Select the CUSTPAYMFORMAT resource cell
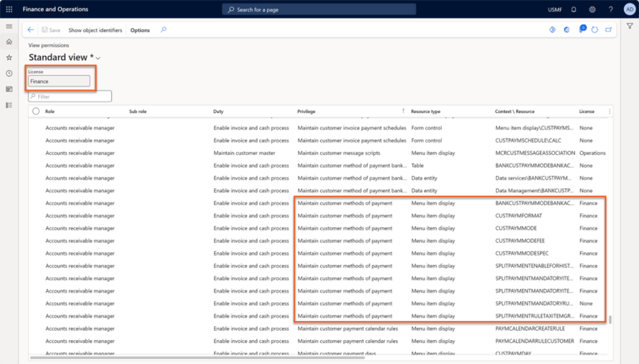The image size is (639, 364). (518, 216)
